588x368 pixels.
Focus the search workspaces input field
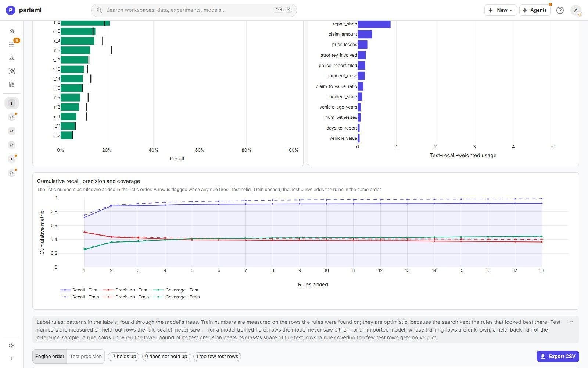point(194,10)
